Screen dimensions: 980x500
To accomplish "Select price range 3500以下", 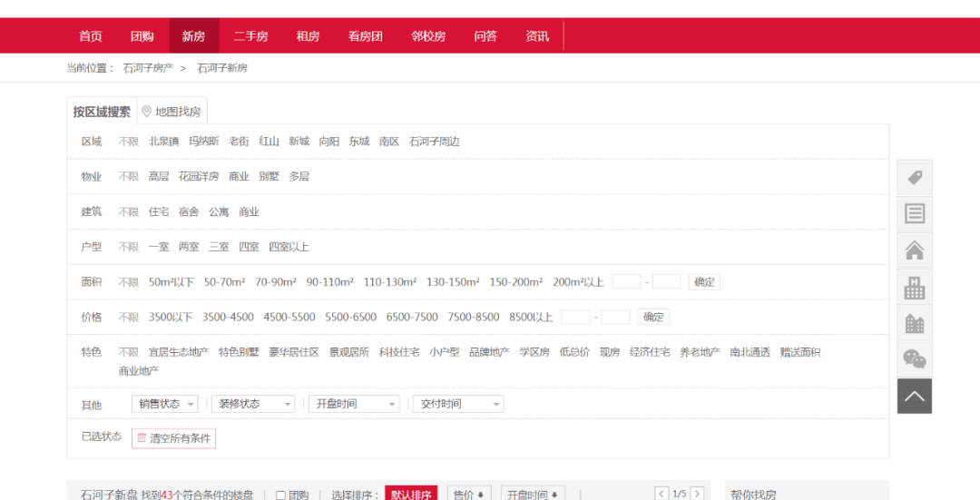I will [x=171, y=317].
